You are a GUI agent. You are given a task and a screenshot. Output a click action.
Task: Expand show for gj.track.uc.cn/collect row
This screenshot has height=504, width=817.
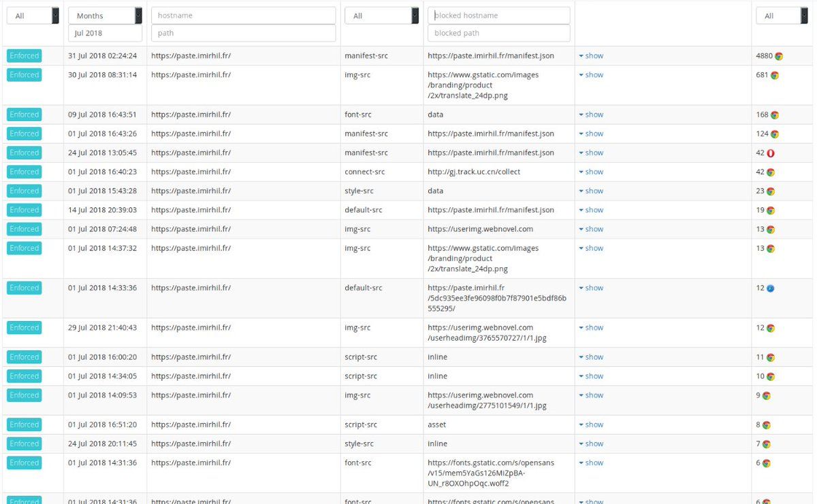(591, 172)
